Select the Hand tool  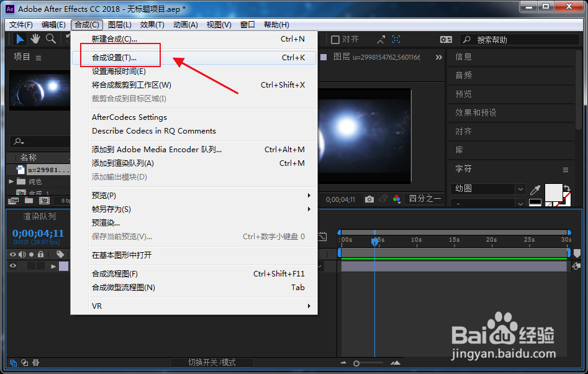tap(35, 39)
